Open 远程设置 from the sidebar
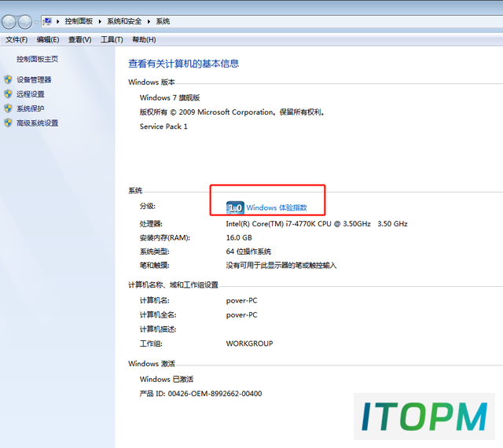Screen dimensions: 503x448 pyautogui.click(x=31, y=94)
